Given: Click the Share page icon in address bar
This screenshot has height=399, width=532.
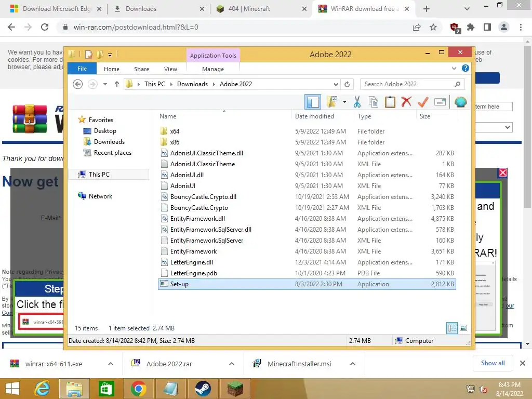Looking at the screenshot, I should click(416, 27).
